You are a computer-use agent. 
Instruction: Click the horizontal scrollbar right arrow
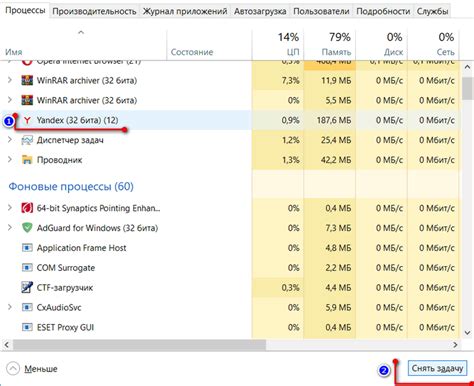click(455, 345)
